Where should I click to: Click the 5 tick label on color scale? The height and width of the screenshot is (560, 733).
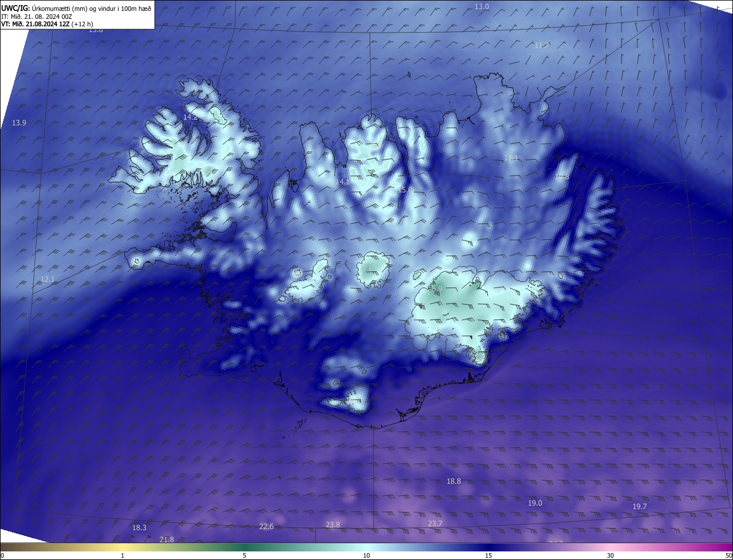(x=245, y=555)
